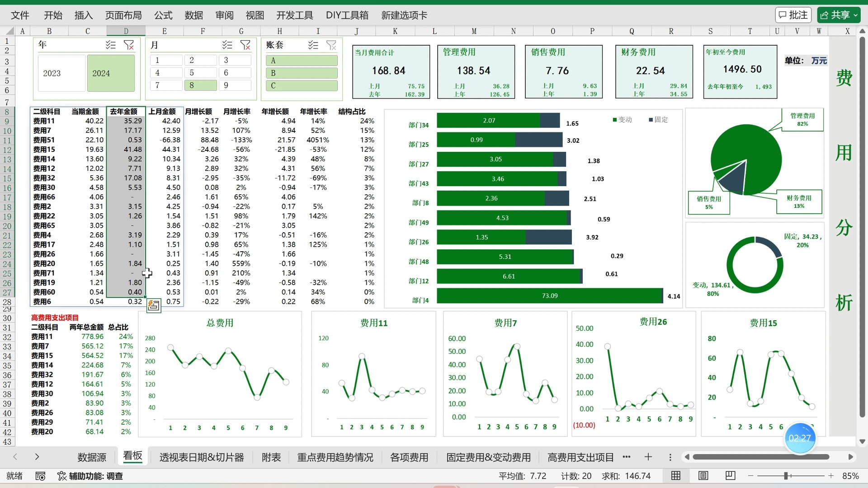Image resolution: width=868 pixels, height=488 pixels.
Task: Select year 2024 in the 年 slicer
Action: (x=111, y=73)
